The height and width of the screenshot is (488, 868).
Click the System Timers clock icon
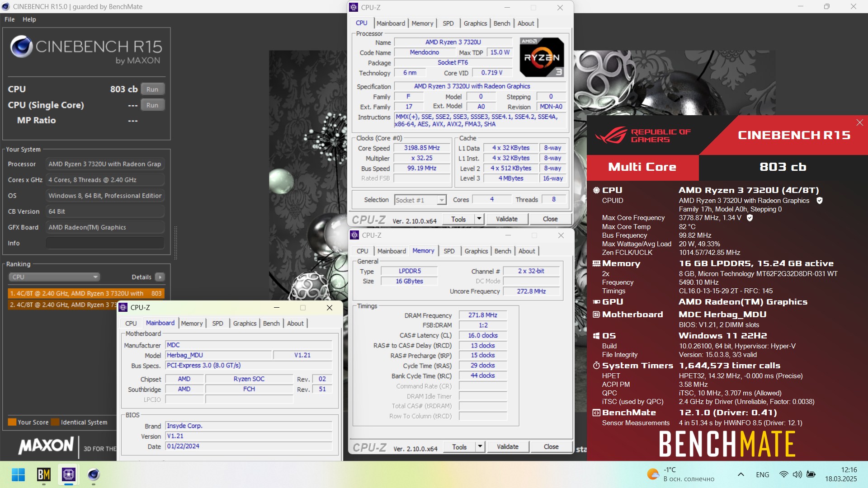(596, 366)
